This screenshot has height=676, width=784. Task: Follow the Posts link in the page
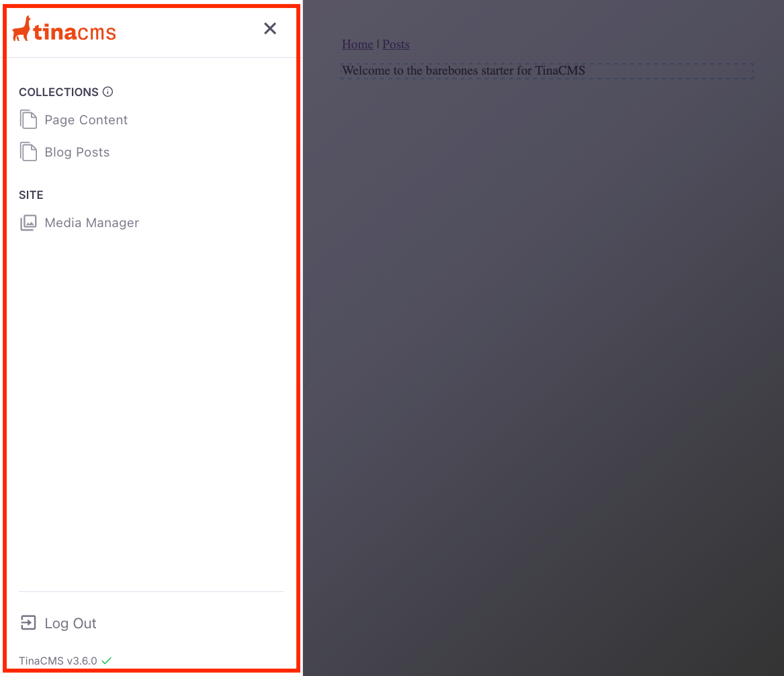coord(396,44)
